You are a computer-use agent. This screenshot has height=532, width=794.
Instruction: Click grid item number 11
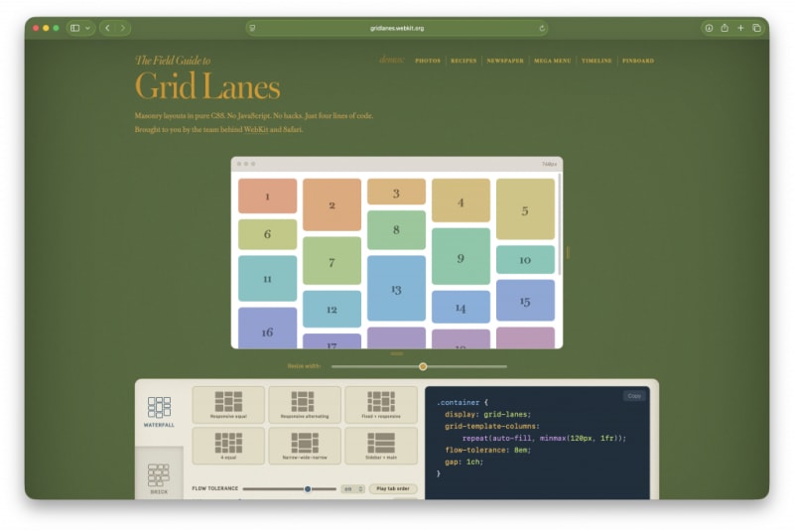click(267, 278)
